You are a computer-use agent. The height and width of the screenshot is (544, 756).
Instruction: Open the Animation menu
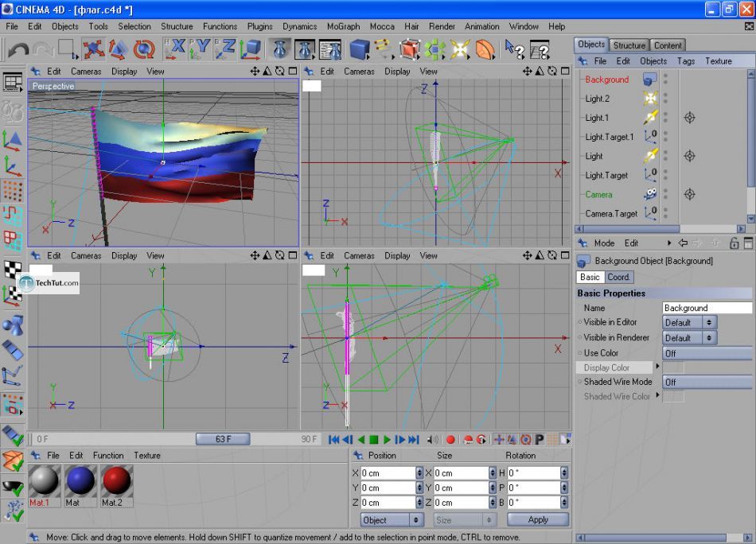pyautogui.click(x=482, y=26)
